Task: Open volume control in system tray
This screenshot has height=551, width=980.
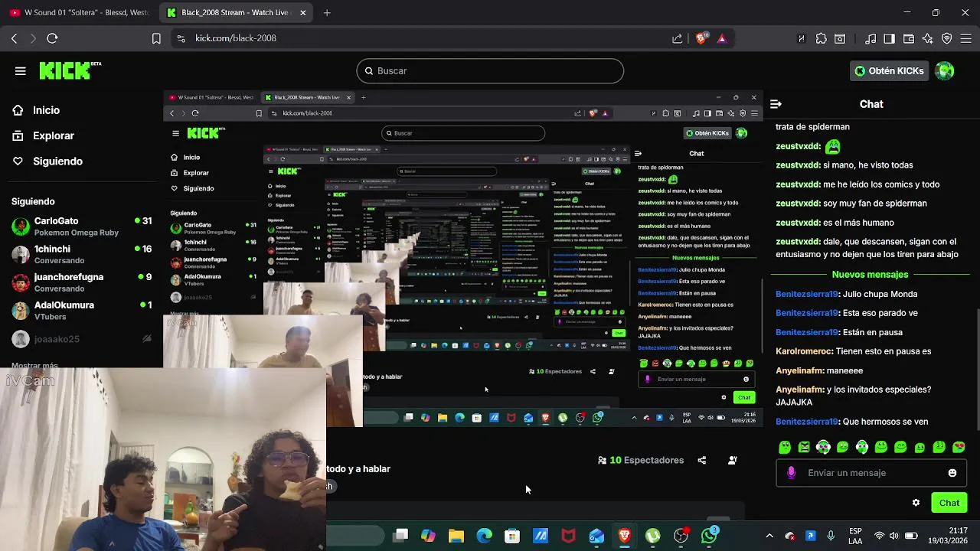Action: pyautogui.click(x=895, y=536)
